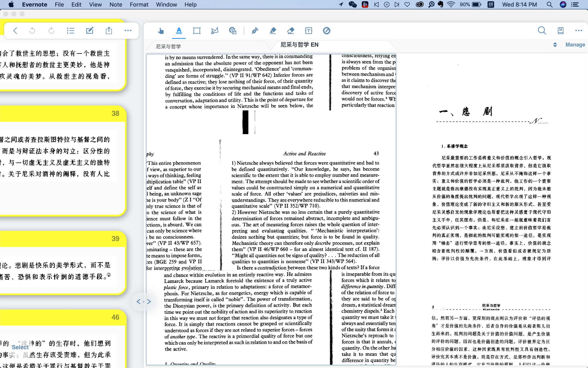Select the pen drawing tool
588x368 pixels.
point(255,31)
